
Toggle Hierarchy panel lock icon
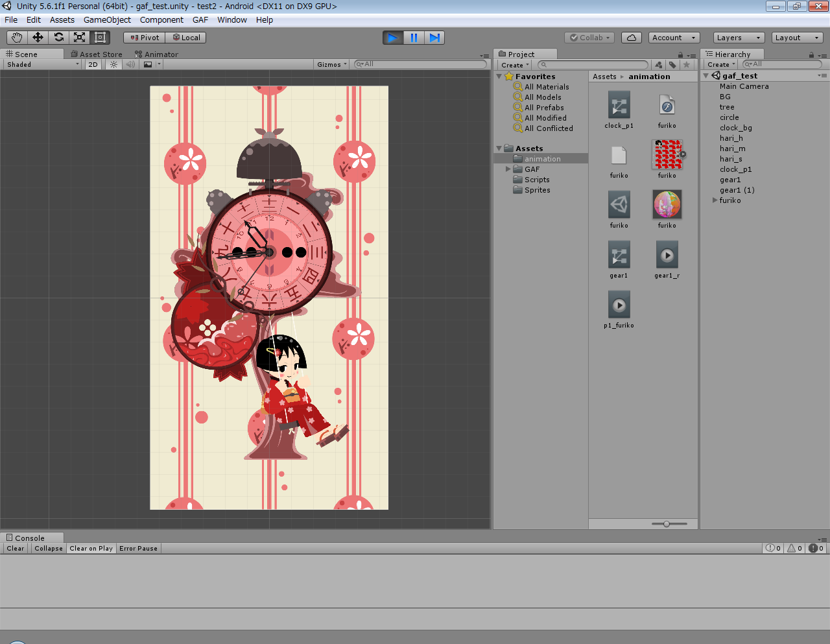812,55
